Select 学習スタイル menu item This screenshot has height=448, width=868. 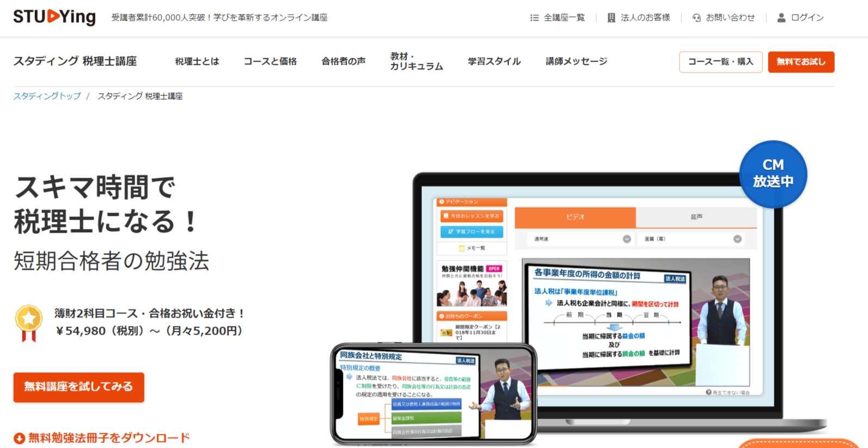(x=494, y=62)
